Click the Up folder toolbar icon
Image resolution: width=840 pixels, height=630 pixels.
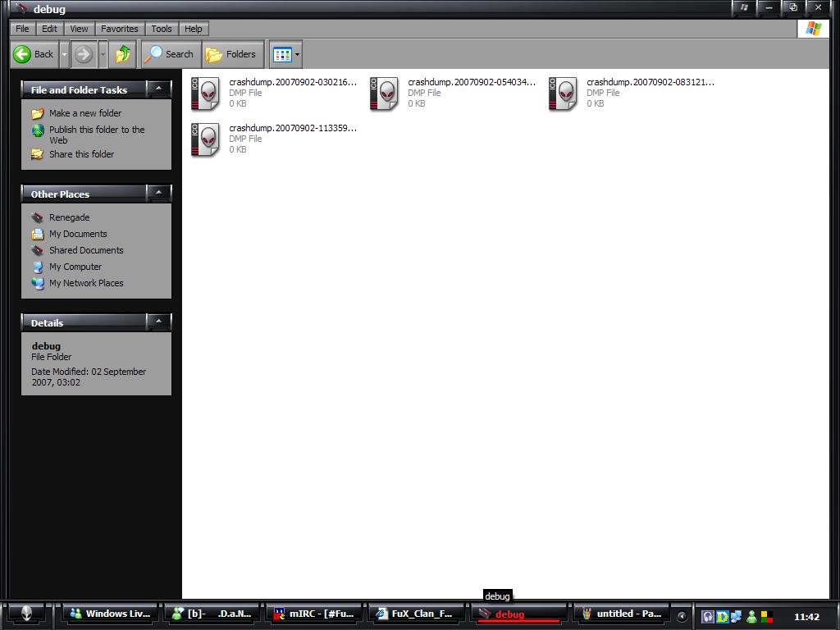(x=123, y=54)
